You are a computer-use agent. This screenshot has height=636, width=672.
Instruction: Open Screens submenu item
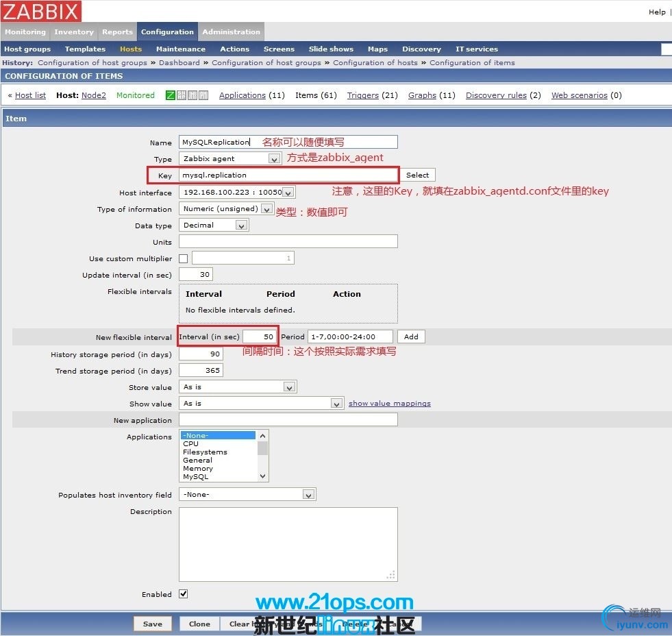coord(279,49)
